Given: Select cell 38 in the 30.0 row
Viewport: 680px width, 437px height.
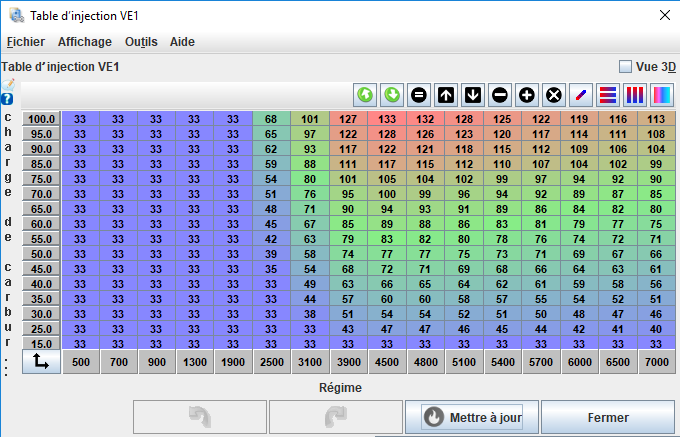Looking at the screenshot, I should coord(310,314).
